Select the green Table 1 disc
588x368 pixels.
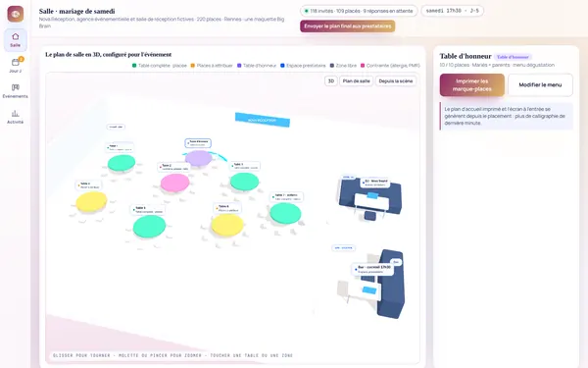122,163
